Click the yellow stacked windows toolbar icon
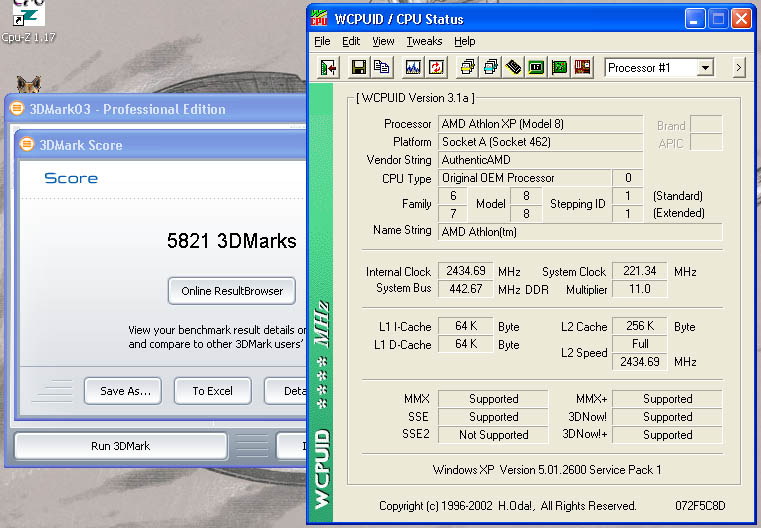Viewport: 761px width, 528px height. coord(467,67)
